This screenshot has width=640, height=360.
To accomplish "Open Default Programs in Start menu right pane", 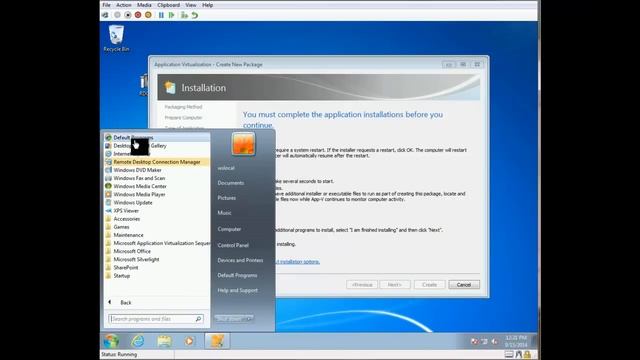I will (x=238, y=276).
